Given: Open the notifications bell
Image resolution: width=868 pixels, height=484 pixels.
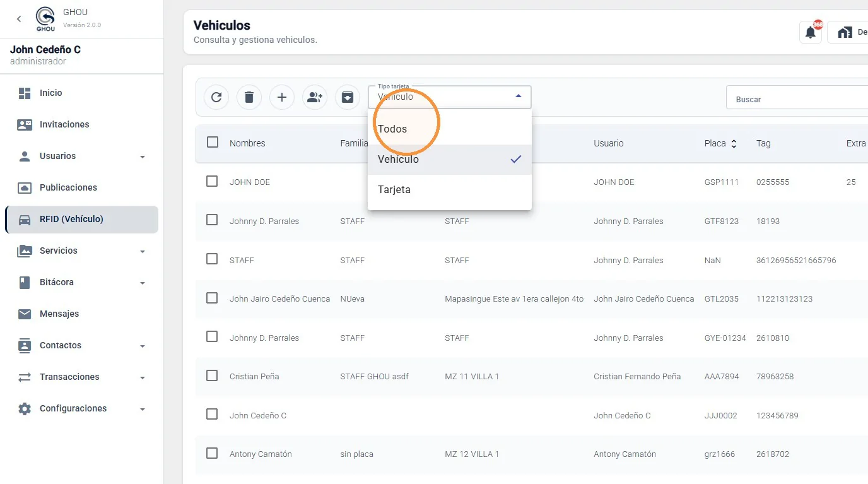Looking at the screenshot, I should tap(811, 32).
